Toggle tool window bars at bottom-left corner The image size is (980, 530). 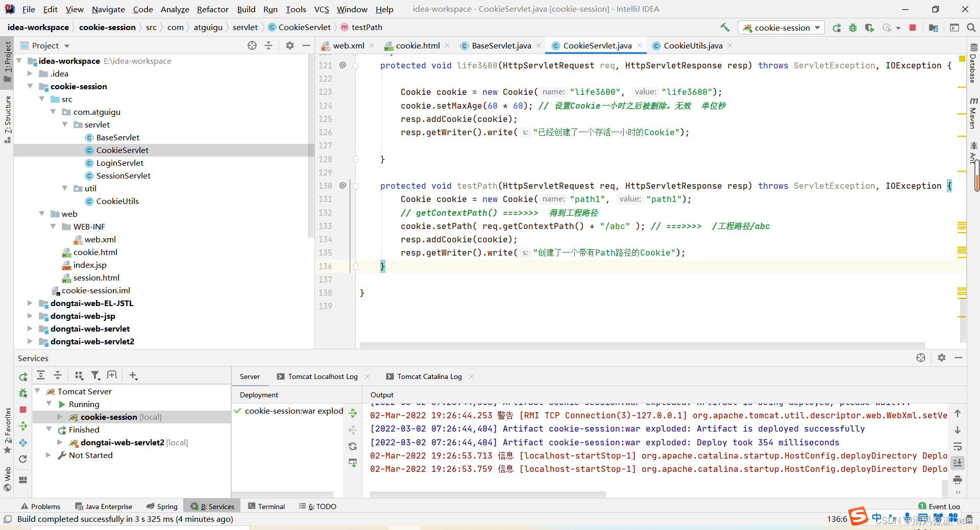[x=7, y=519]
